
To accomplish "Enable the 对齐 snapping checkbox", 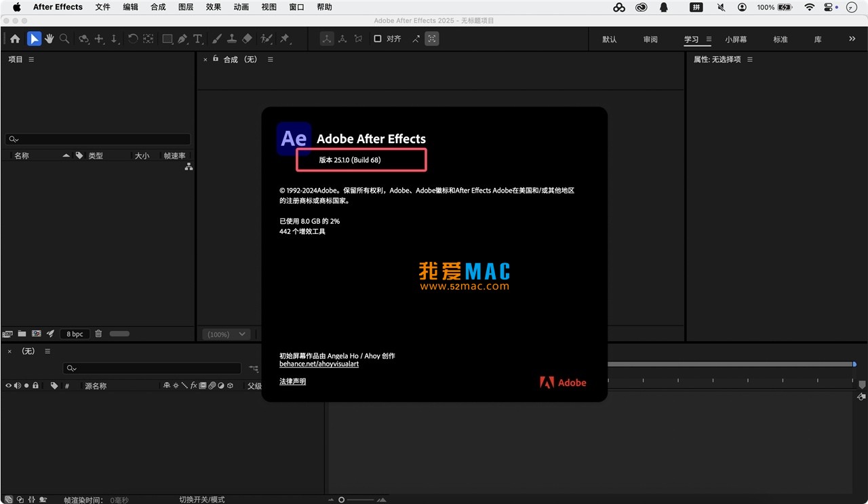I will [378, 39].
